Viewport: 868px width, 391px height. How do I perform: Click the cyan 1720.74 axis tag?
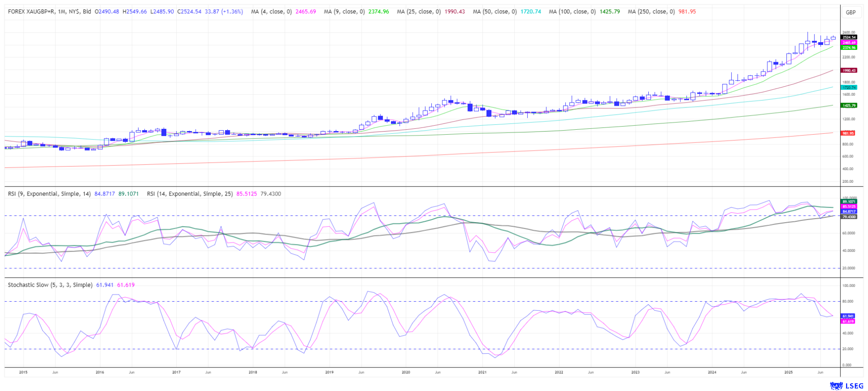849,87
